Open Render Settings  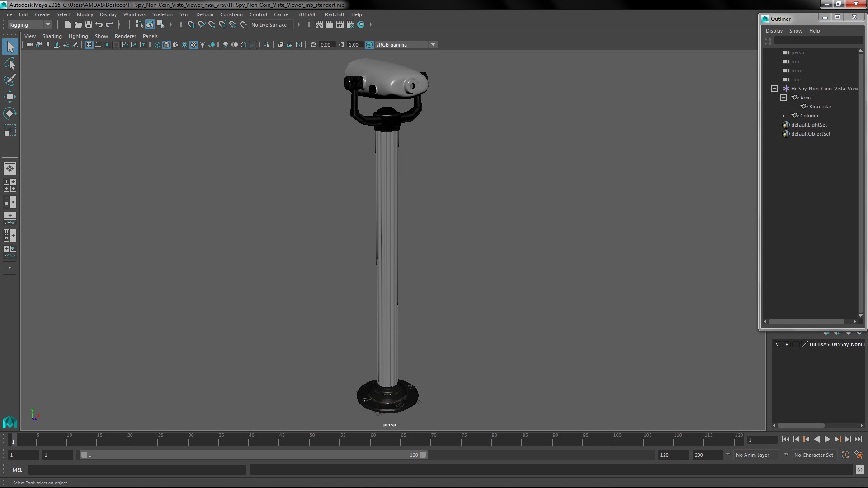click(350, 25)
